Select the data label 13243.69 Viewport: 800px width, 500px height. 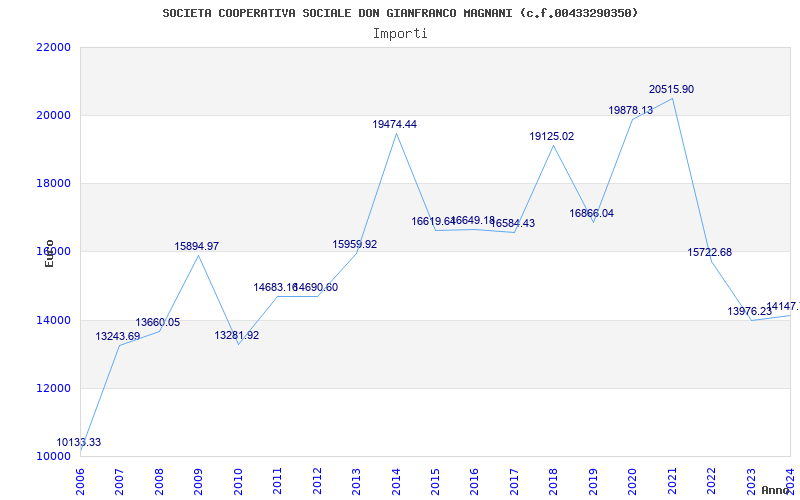coord(118,336)
